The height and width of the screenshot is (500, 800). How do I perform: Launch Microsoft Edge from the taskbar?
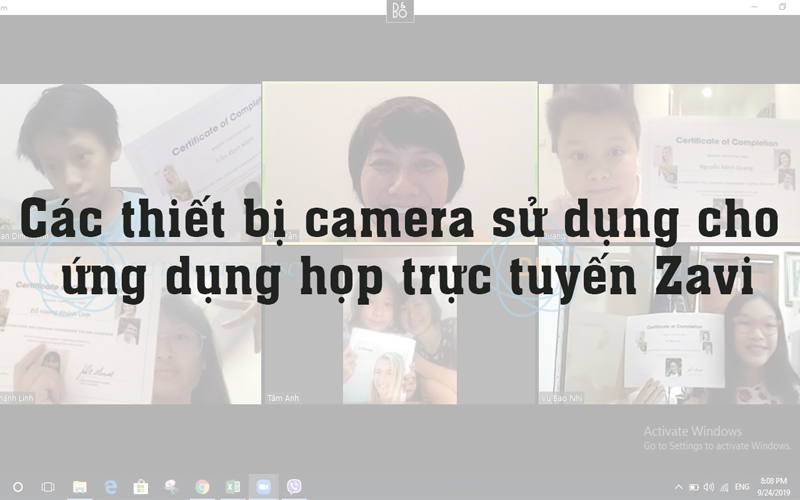111,487
